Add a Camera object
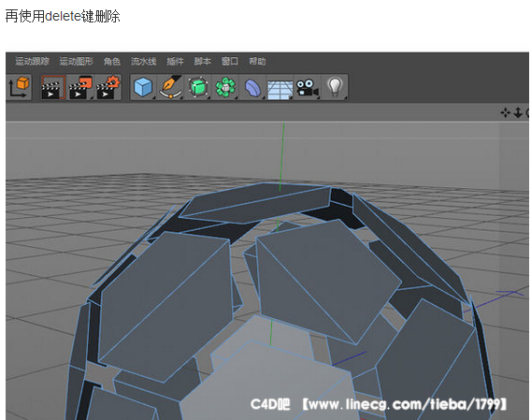The image size is (531, 420). pos(308,87)
